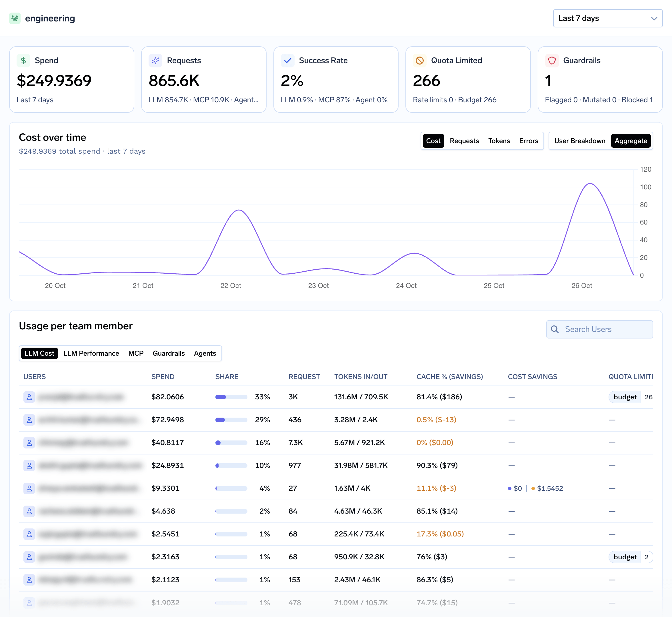Image resolution: width=672 pixels, height=617 pixels.
Task: Click budget badge in $82.0606 row
Action: click(631, 397)
